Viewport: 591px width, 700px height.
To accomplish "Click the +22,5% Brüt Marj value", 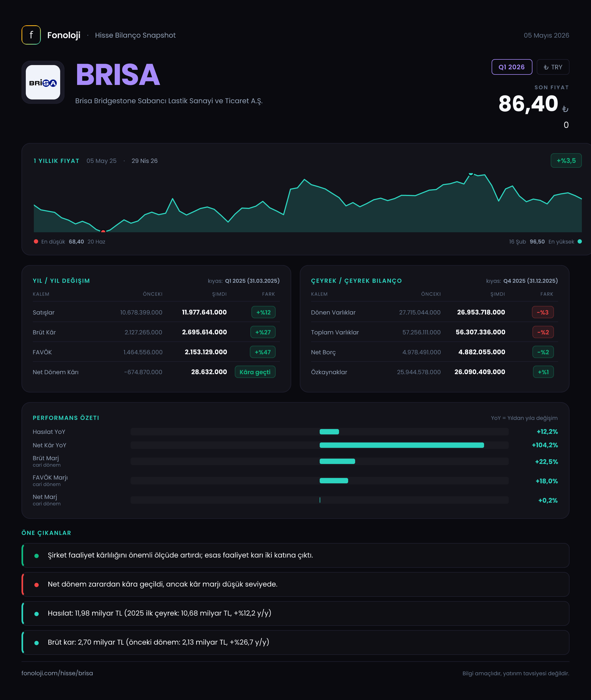I will [x=546, y=462].
